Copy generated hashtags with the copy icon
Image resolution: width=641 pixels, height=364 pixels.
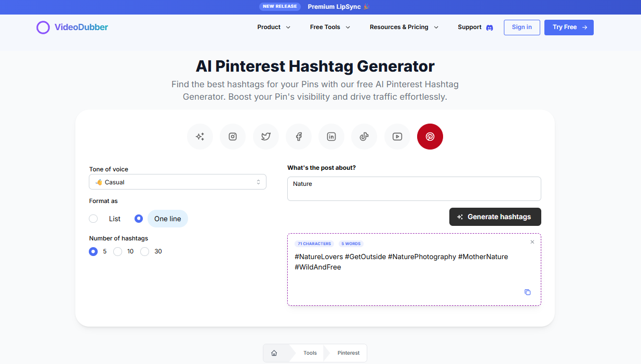(x=527, y=292)
